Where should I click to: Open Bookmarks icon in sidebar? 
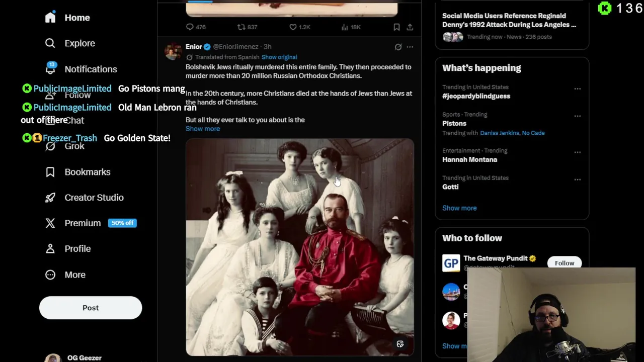pyautogui.click(x=50, y=172)
